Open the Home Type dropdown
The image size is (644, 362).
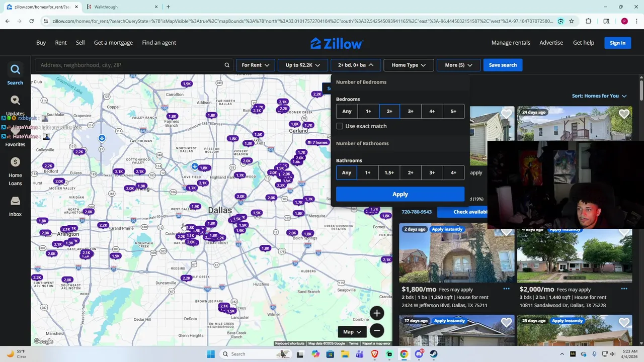pyautogui.click(x=409, y=65)
